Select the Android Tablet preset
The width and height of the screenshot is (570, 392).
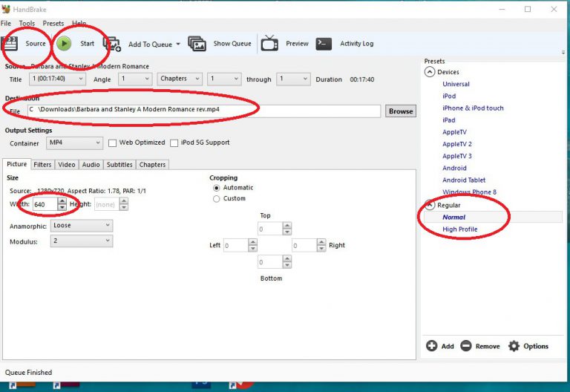pos(464,180)
